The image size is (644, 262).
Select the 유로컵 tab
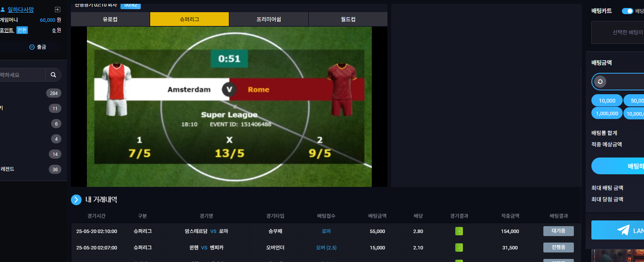(110, 19)
